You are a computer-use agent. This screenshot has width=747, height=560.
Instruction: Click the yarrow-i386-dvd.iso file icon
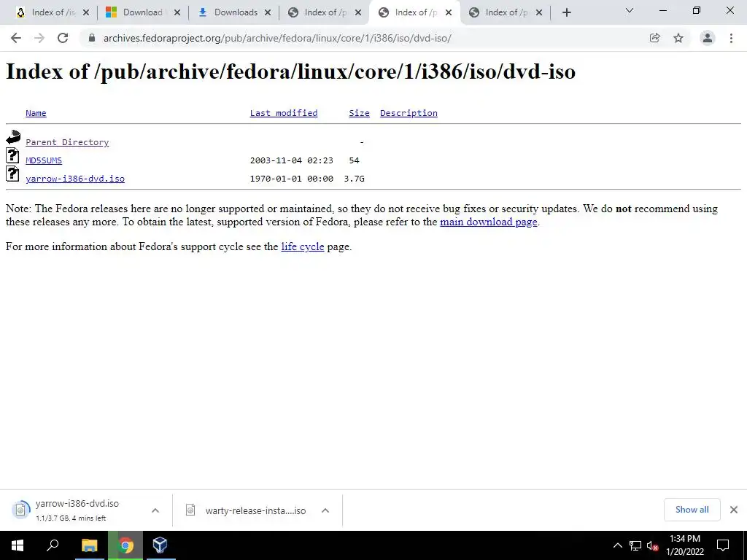pyautogui.click(x=12, y=174)
